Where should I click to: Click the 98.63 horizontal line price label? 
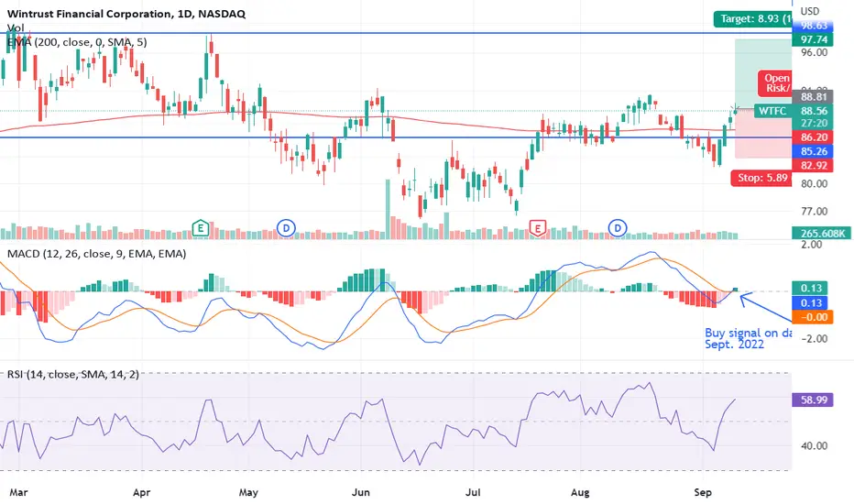point(813,26)
